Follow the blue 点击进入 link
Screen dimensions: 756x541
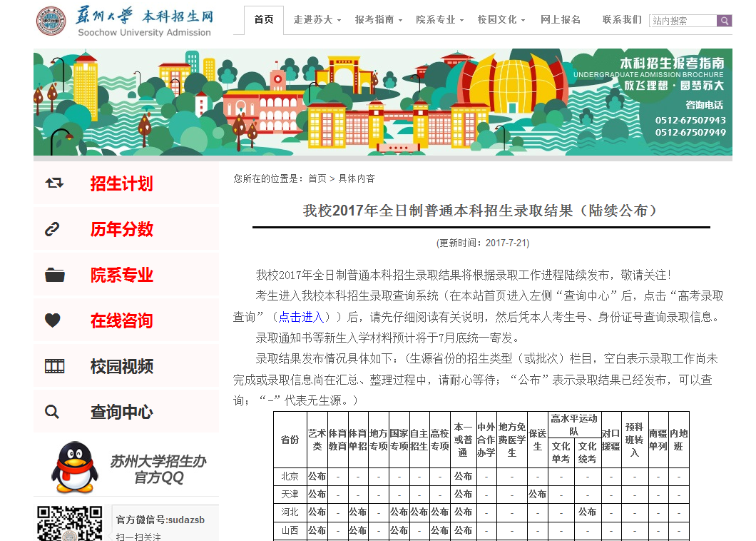pyautogui.click(x=301, y=317)
